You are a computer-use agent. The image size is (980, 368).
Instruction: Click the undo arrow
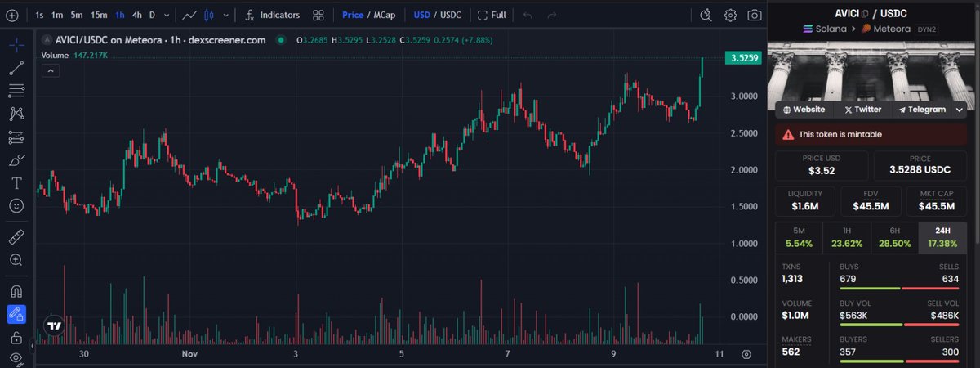pos(528,15)
